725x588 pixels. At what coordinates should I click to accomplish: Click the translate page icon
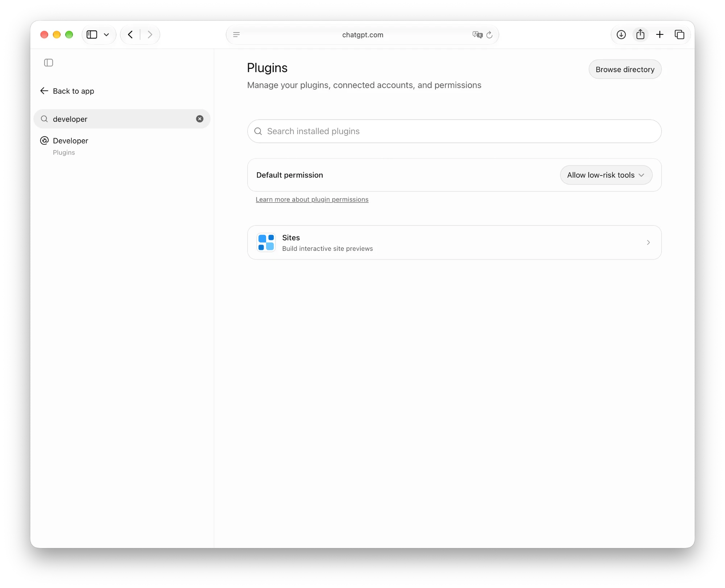point(477,34)
